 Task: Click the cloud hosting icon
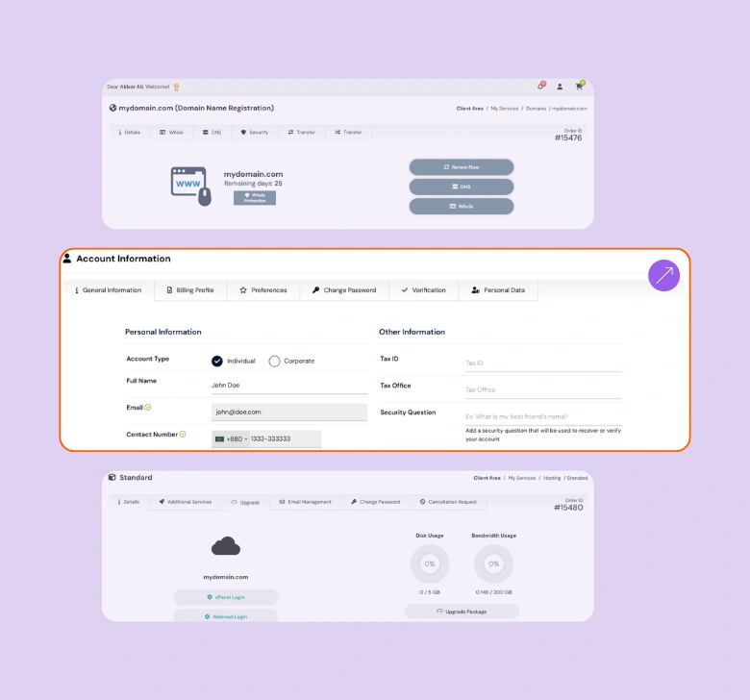click(226, 546)
